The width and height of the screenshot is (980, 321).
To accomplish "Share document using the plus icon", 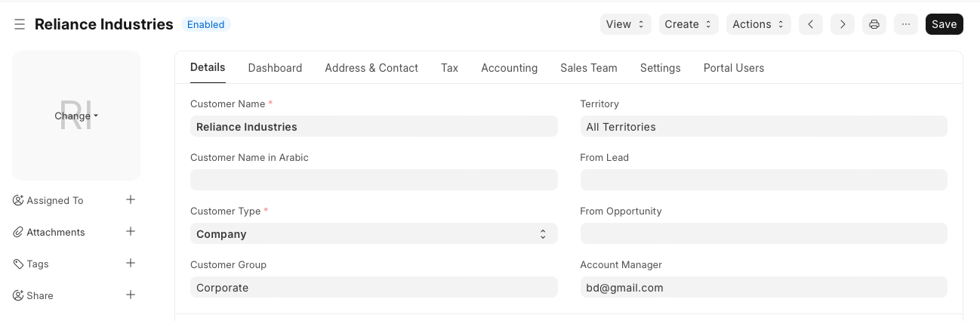I will [131, 295].
